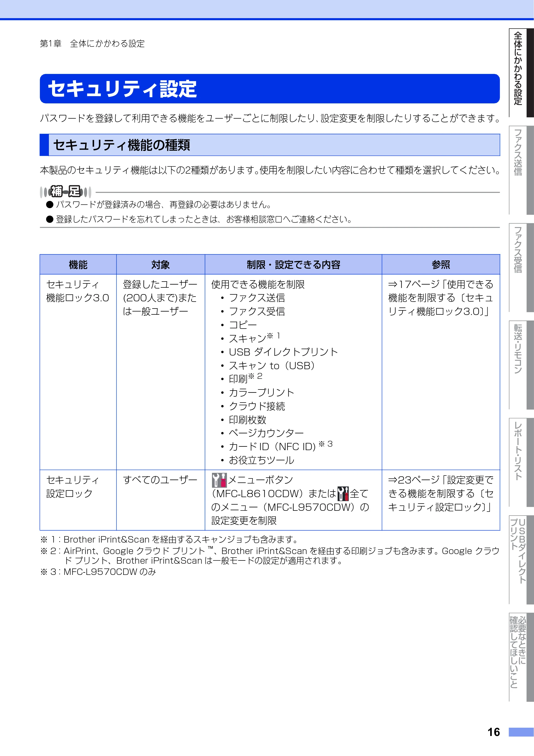Click the tools icon before 全てのメニュー

click(343, 494)
